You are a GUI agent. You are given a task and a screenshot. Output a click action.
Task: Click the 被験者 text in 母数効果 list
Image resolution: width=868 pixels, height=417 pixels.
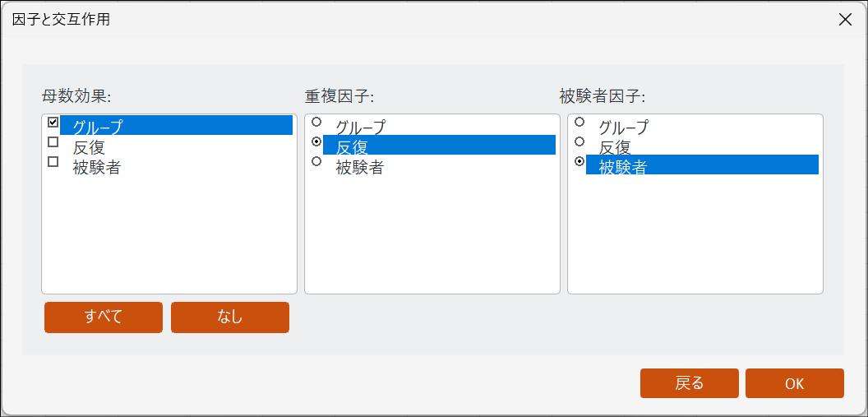tap(97, 167)
